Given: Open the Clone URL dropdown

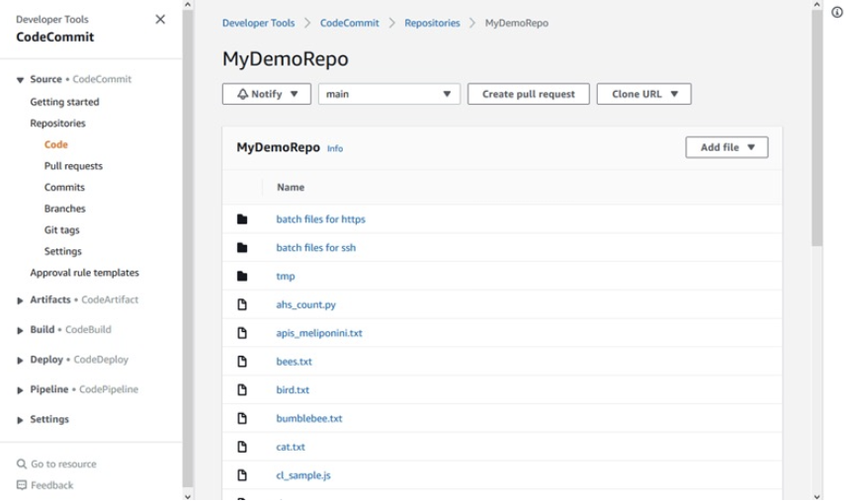Looking at the screenshot, I should click(x=643, y=94).
